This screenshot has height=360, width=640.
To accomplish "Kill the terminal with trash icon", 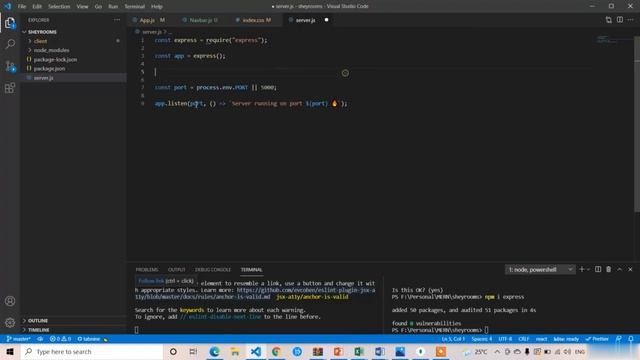I will tap(609, 269).
